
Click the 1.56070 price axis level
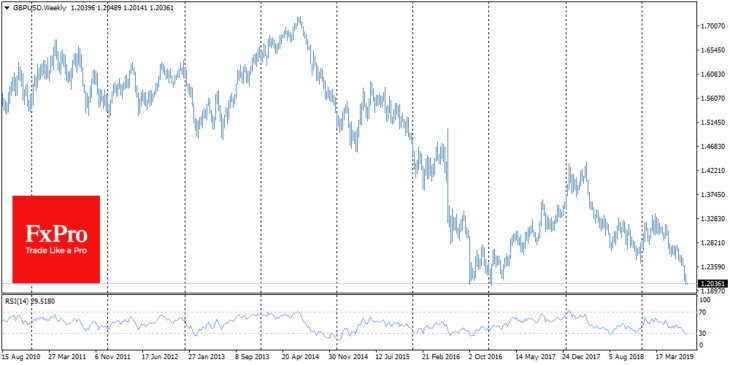(x=712, y=99)
